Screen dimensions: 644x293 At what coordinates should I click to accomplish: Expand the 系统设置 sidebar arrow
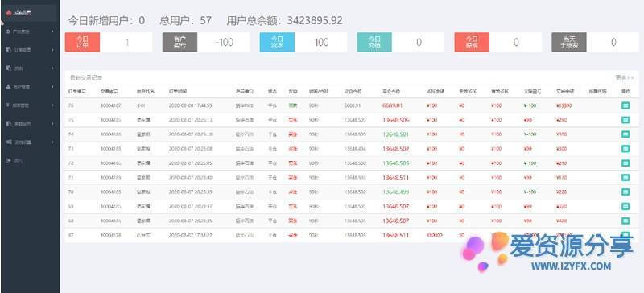[52, 142]
